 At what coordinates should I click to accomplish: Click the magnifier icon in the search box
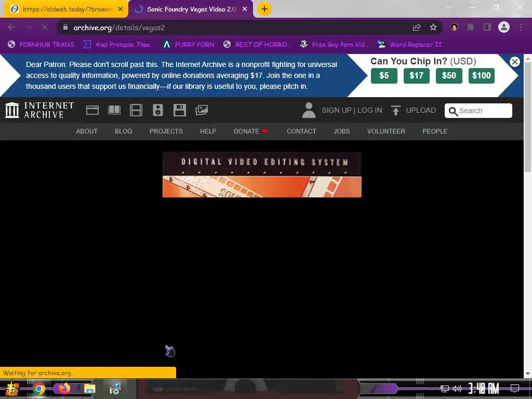pyautogui.click(x=453, y=111)
